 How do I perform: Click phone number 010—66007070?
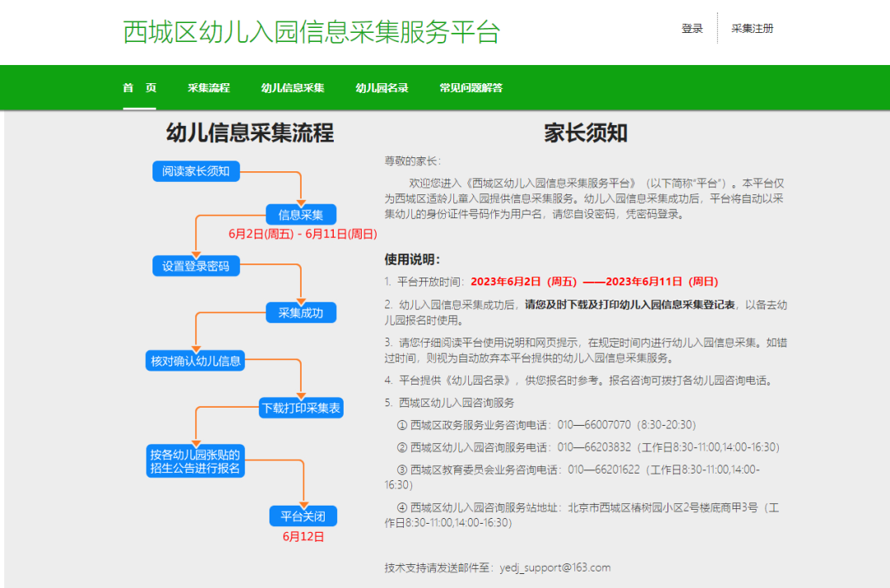(x=593, y=425)
